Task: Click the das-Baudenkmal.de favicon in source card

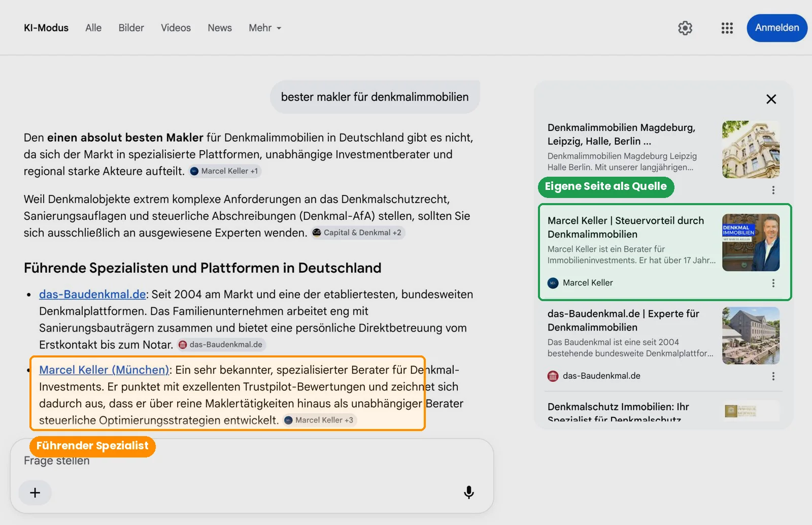Action: click(x=553, y=376)
